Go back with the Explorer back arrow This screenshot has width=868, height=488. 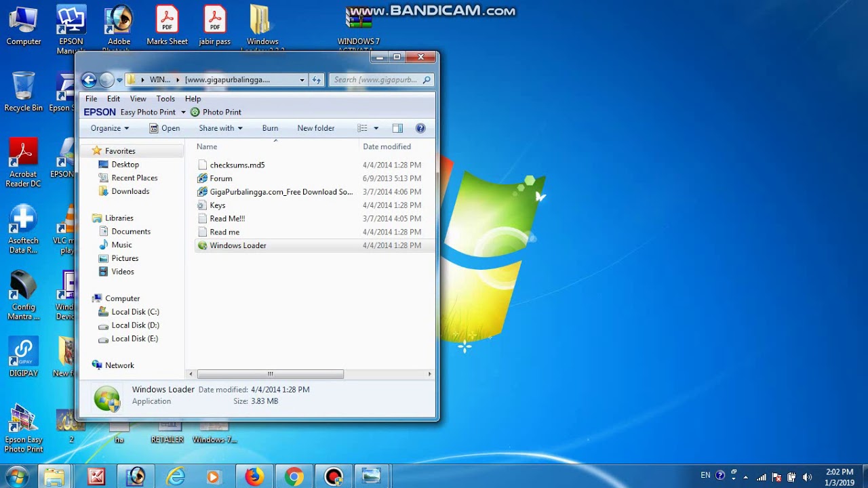click(x=89, y=80)
